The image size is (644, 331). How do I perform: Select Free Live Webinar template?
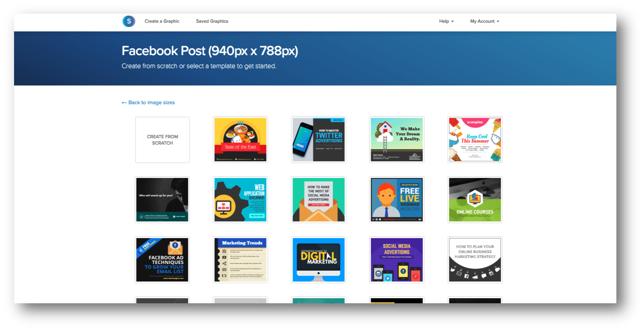tap(397, 200)
